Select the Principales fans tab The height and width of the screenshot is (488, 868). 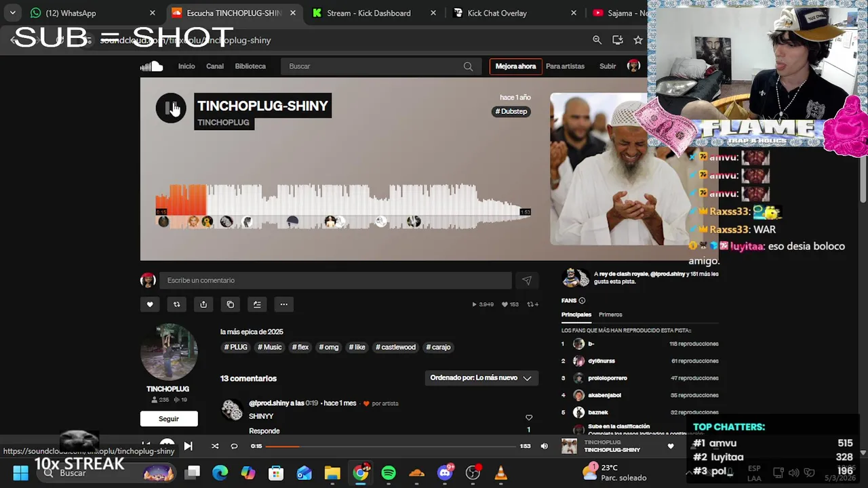pos(576,314)
